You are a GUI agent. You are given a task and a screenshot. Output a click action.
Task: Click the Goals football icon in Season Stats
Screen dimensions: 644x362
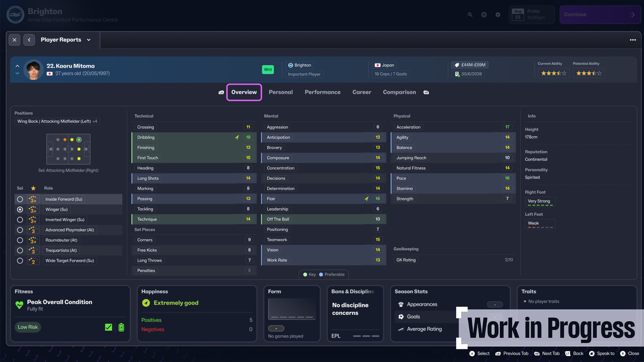(400, 316)
